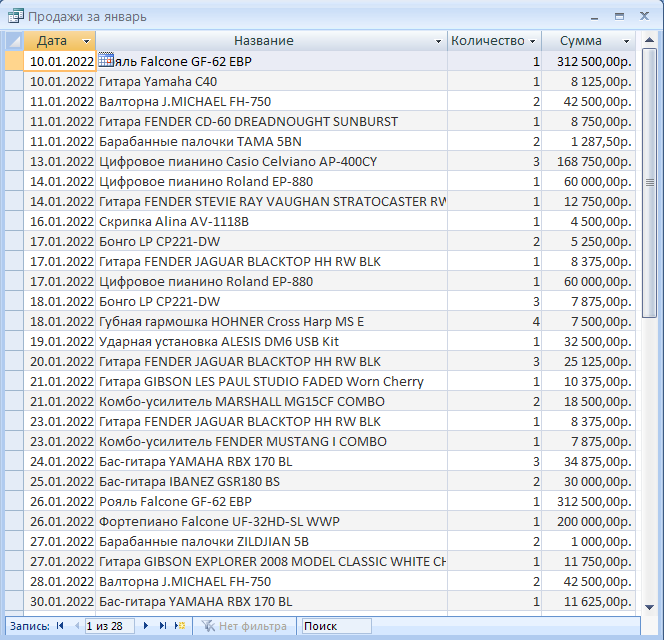Click cell 'Комбо-усилитель FENDER MUSTANG I COMBO'
664x640 pixels.
(x=271, y=441)
